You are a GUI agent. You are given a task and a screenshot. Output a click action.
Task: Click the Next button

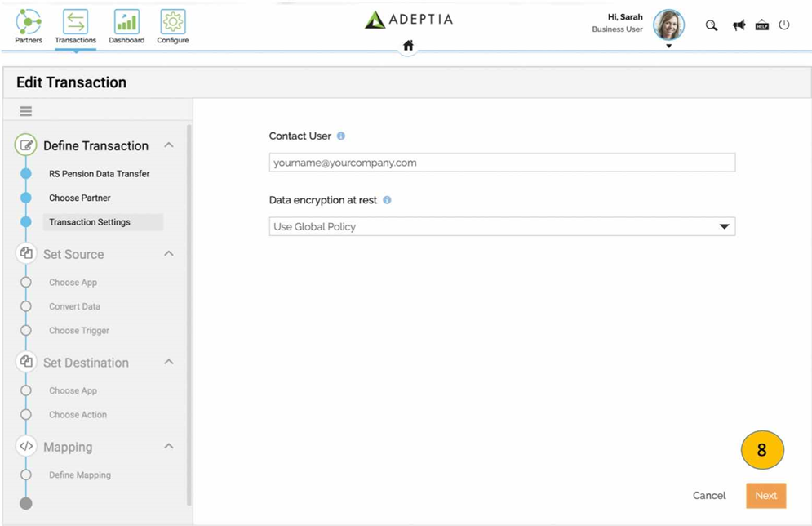765,496
